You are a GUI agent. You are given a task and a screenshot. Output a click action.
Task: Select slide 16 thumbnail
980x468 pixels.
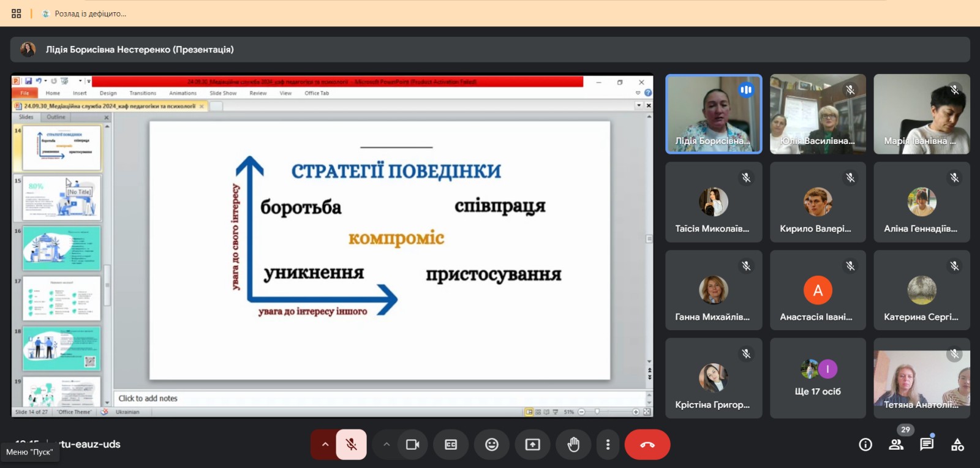point(61,248)
